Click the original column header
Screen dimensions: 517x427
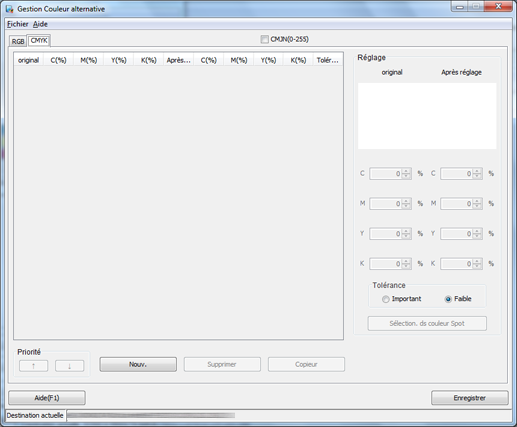click(x=29, y=60)
